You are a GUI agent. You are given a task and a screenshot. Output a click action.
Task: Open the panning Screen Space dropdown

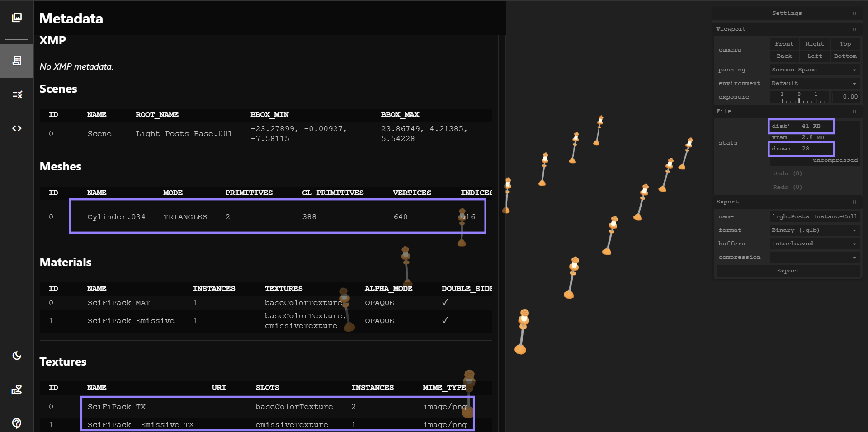click(814, 70)
